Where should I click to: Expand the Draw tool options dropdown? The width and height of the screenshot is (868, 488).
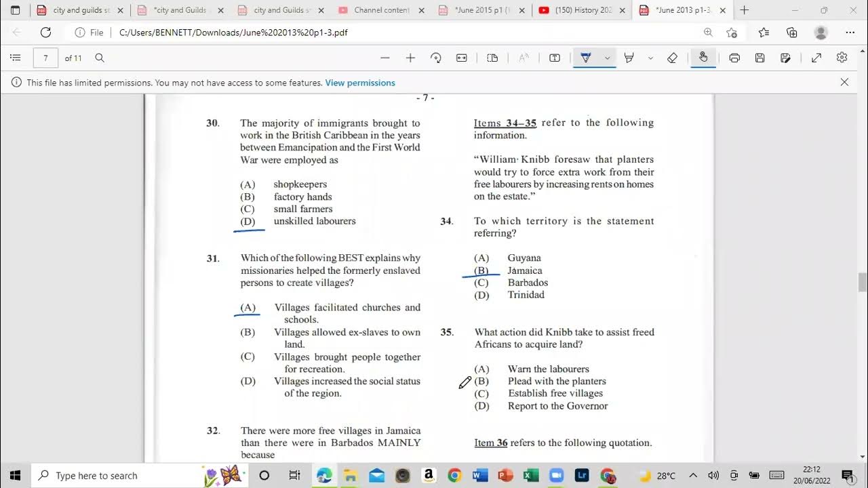coord(607,58)
